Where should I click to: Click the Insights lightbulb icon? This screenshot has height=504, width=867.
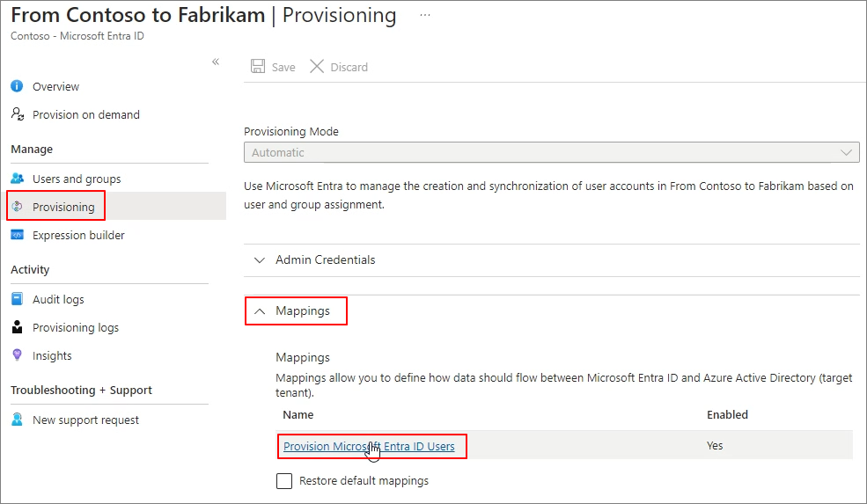(17, 354)
